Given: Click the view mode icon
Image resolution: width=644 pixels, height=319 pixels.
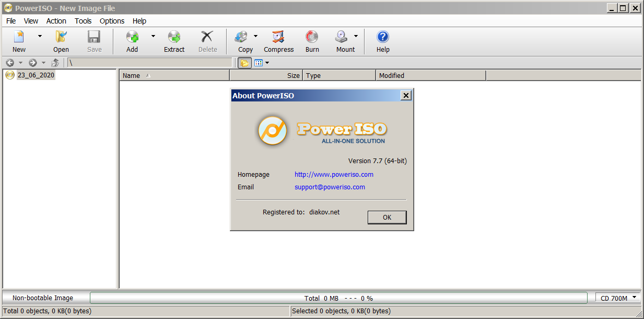Looking at the screenshot, I should point(258,63).
